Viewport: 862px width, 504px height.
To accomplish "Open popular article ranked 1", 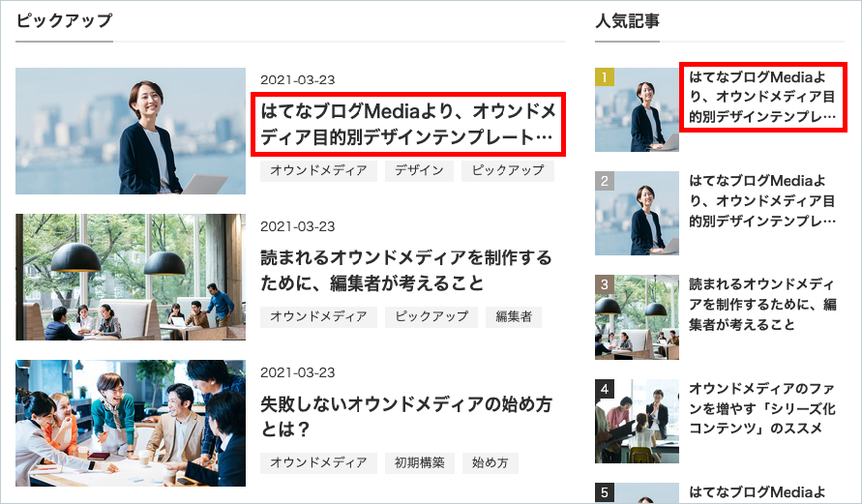I will pyautogui.click(x=762, y=97).
